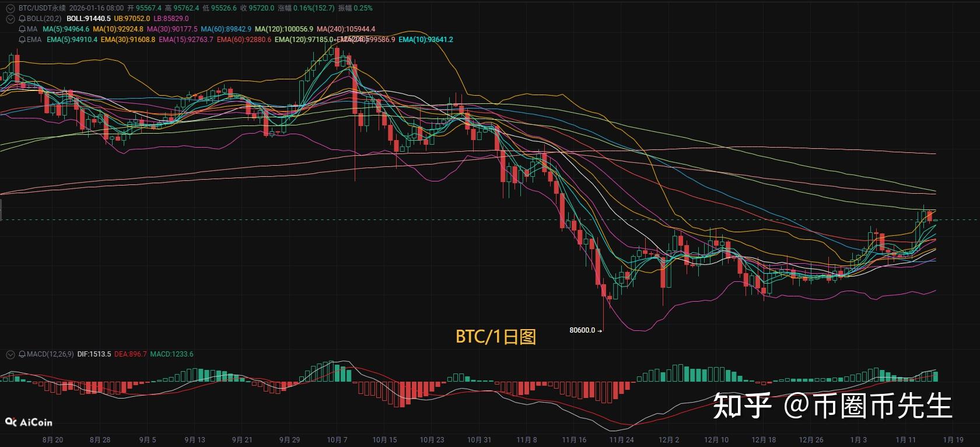Collapse the BOLL indicator group chevron
Image resolution: width=980 pixels, height=447 pixels.
[9, 19]
